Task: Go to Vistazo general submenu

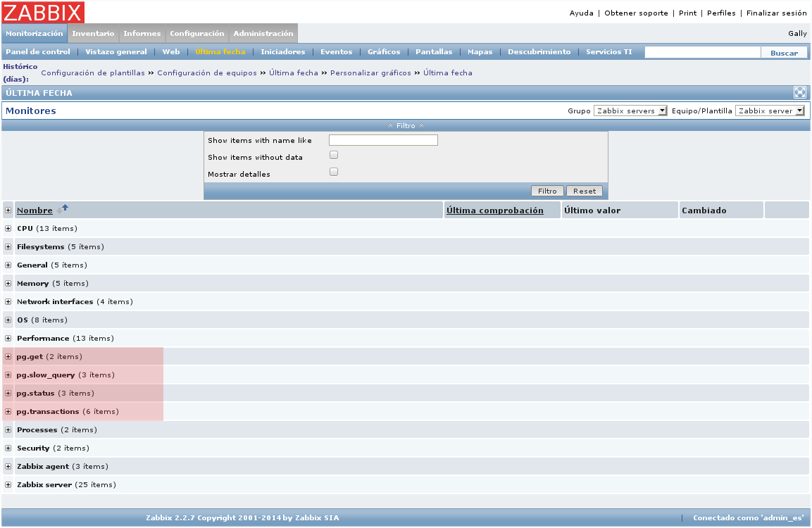Action: tap(116, 52)
